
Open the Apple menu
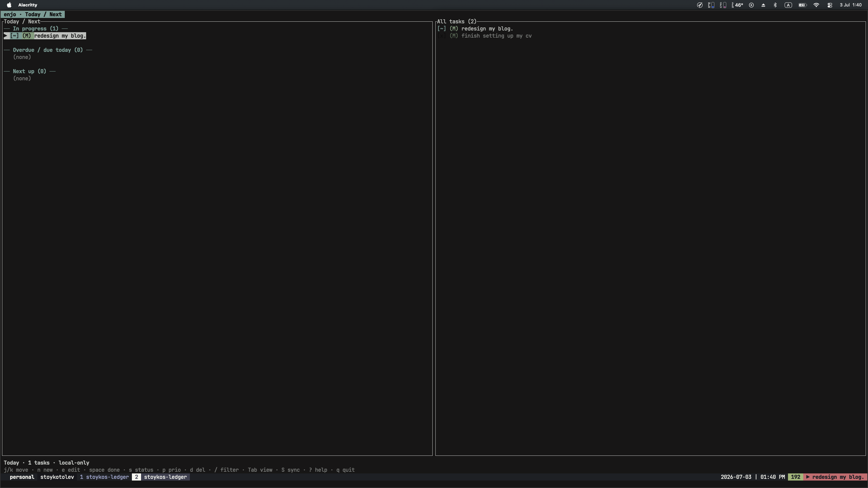[x=9, y=5]
